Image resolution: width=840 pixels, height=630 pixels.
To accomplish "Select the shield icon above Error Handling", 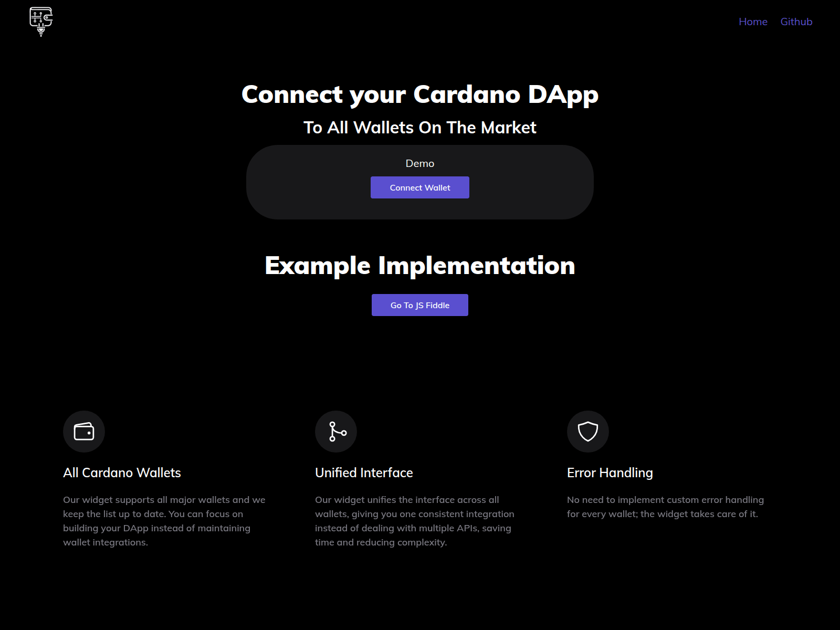I will pos(588,431).
